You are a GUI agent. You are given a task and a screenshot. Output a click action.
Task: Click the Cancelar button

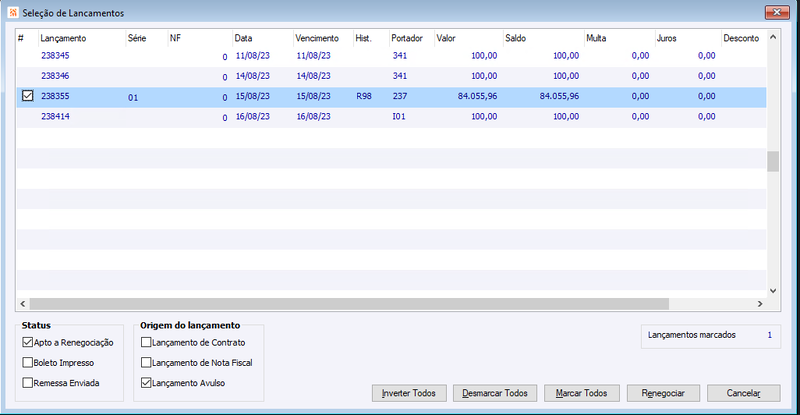point(743,393)
